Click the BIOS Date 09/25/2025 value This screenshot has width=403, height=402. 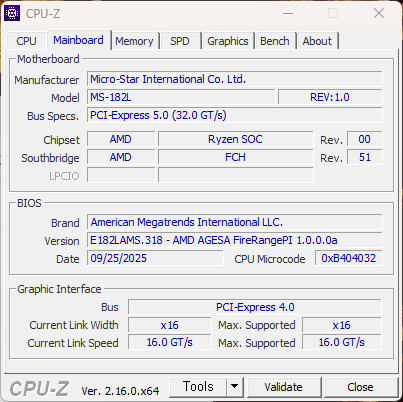[155, 258]
